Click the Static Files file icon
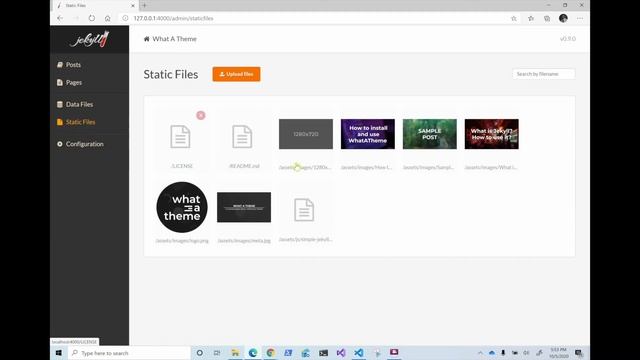640x360 pixels. coord(60,122)
